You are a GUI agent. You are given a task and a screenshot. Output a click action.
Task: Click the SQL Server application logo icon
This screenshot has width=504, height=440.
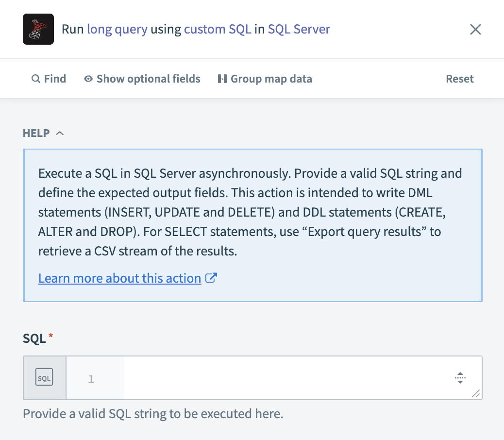(x=38, y=29)
